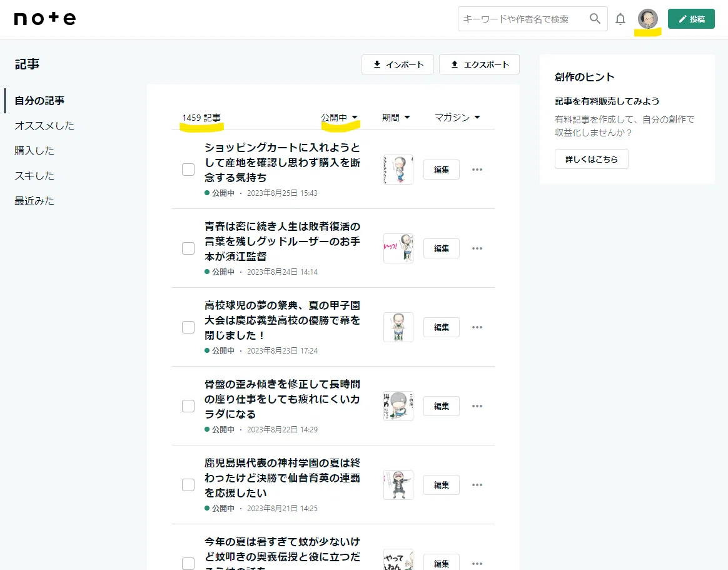Image resolution: width=728 pixels, height=570 pixels.
Task: Check the 今年の夏は暑すぎて article checkbox
Action: point(188,564)
